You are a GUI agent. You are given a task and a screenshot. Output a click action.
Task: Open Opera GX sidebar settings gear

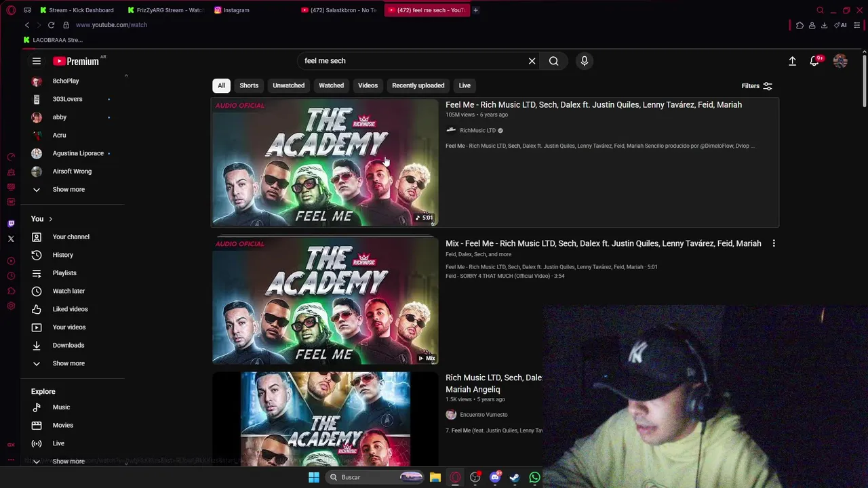coord(11,306)
